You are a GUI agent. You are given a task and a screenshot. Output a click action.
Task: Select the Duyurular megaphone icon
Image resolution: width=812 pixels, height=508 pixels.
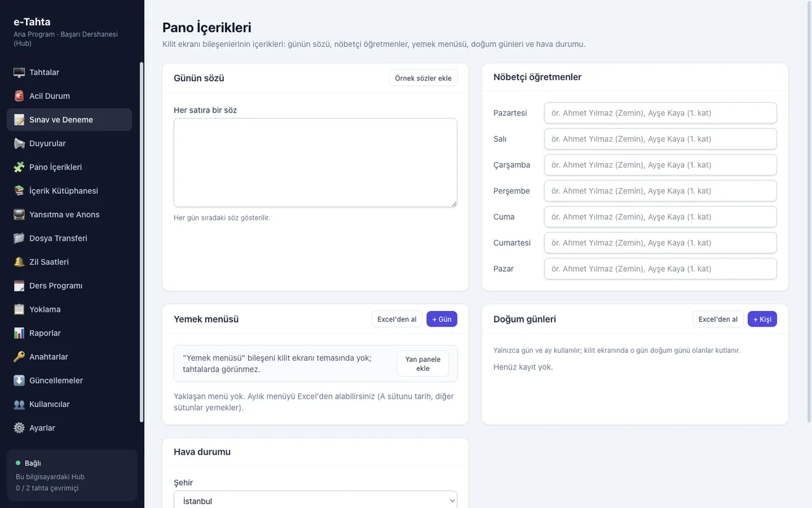19,144
